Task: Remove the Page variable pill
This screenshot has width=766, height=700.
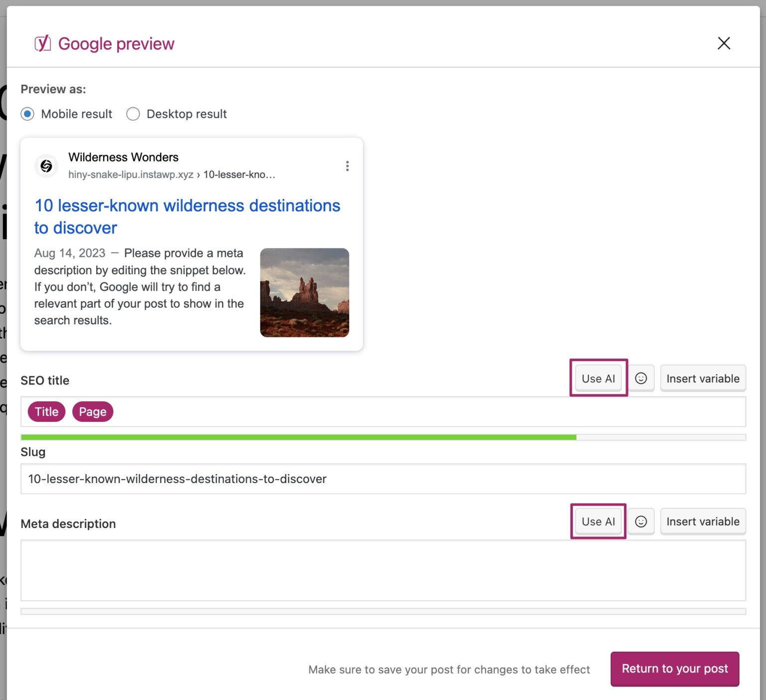Action: tap(92, 411)
